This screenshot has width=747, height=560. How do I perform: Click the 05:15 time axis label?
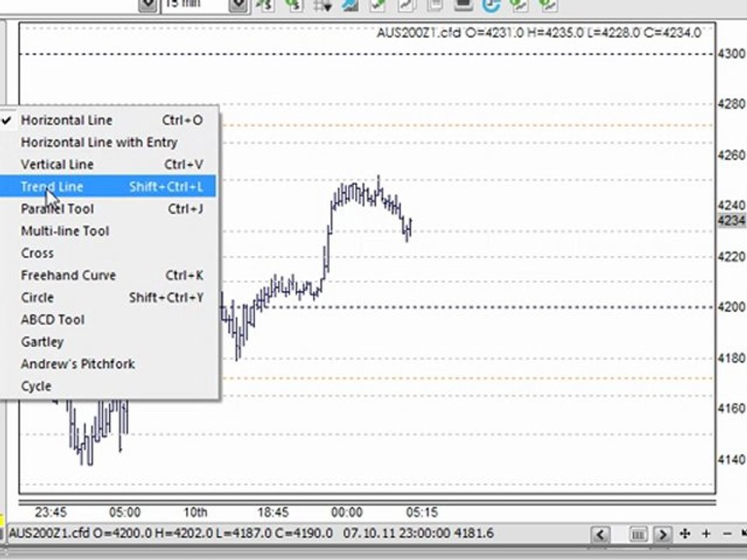tap(422, 513)
